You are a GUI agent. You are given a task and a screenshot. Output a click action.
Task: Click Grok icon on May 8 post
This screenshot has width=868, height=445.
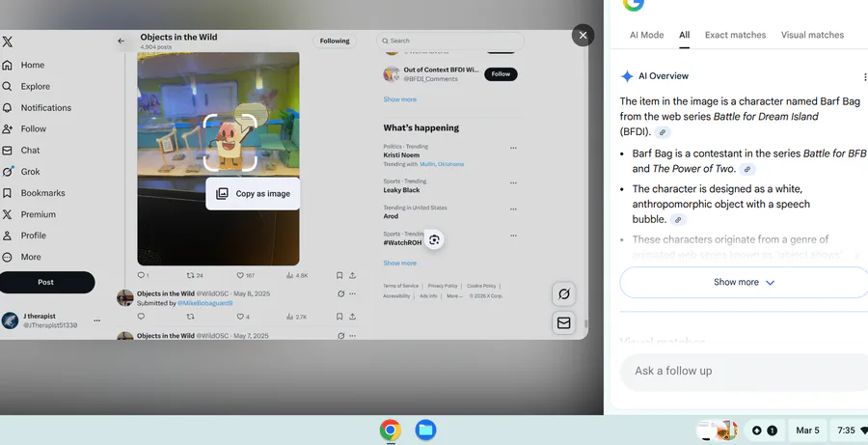(x=341, y=293)
